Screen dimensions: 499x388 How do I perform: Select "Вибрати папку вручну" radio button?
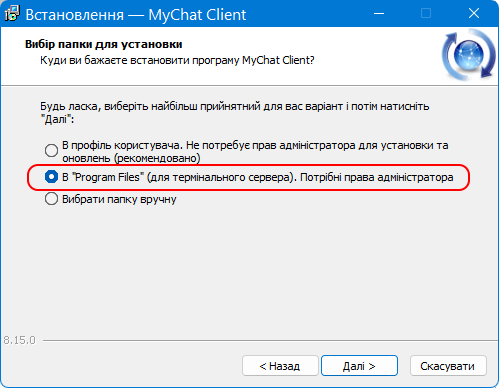(51, 199)
